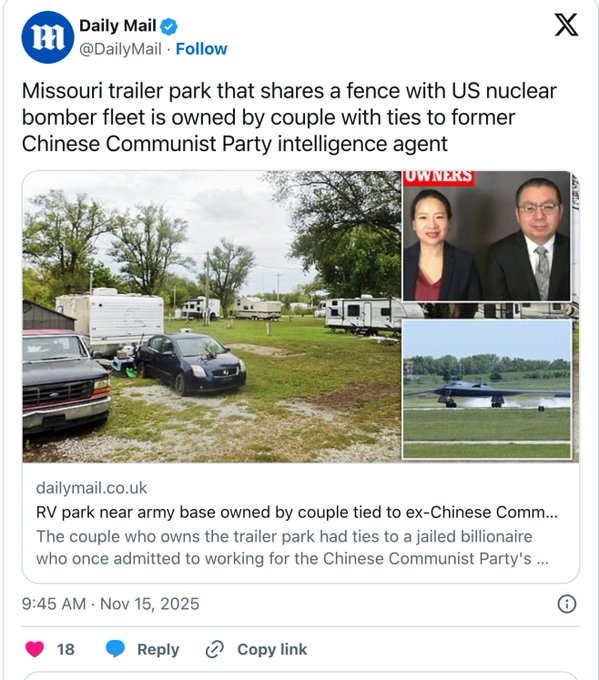The image size is (599, 680).
Task: Open the Daily Mail display name
Action: point(118,26)
